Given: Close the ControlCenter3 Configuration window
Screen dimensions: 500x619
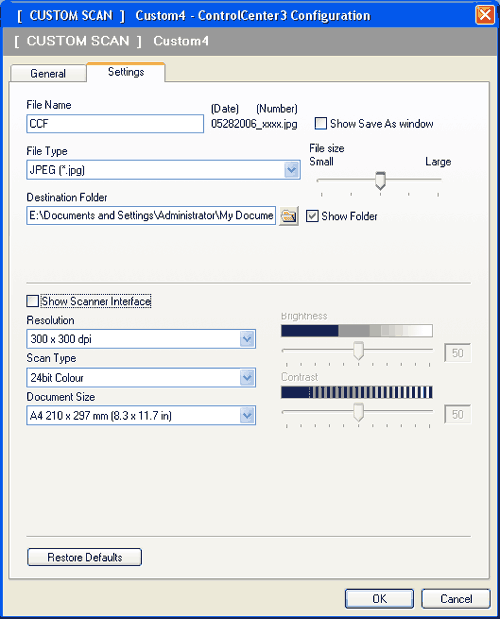Looking at the screenshot, I should pyautogui.click(x=485, y=15).
